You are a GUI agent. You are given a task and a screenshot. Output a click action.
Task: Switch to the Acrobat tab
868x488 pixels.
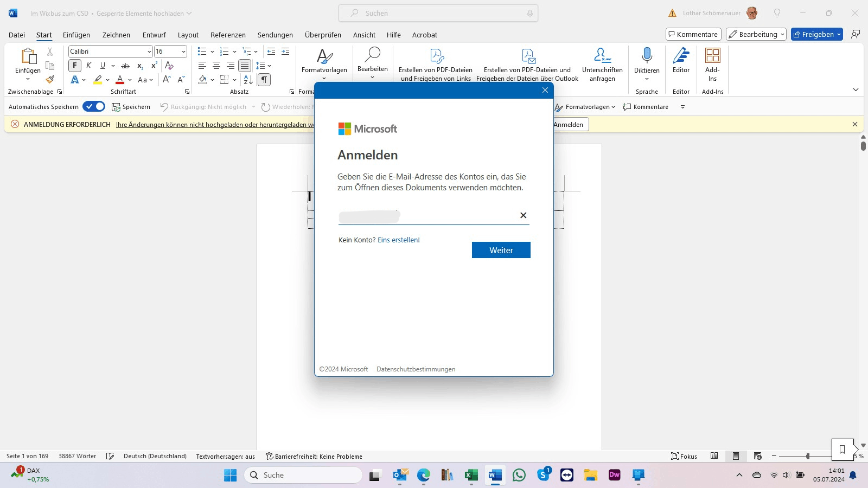425,35
